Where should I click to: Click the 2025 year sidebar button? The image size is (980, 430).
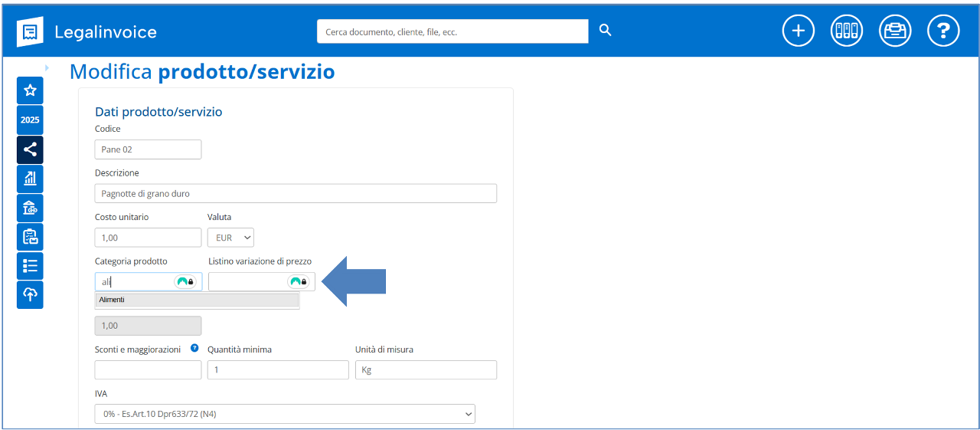(x=30, y=120)
